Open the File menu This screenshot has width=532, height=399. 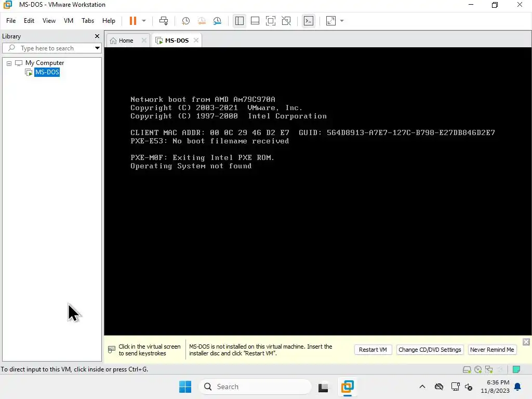click(11, 21)
